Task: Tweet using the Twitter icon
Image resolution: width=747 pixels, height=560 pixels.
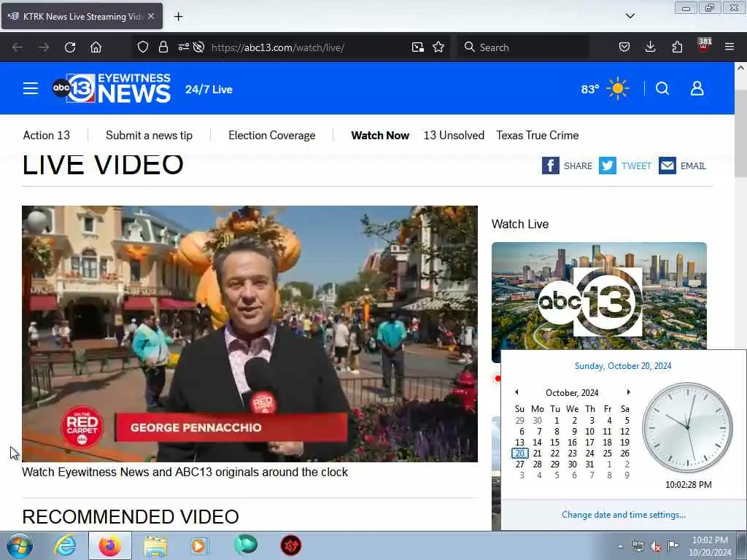Action: (x=608, y=166)
